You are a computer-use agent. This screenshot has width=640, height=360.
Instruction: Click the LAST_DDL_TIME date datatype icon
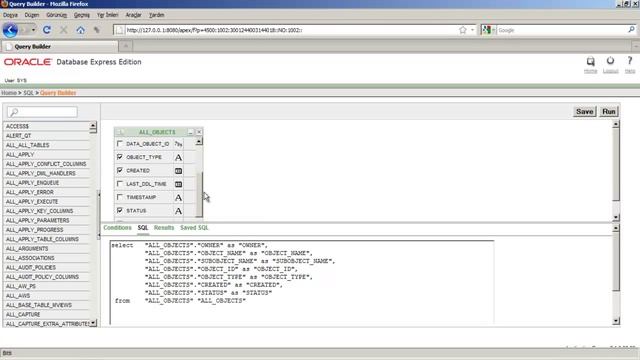pyautogui.click(x=178, y=184)
